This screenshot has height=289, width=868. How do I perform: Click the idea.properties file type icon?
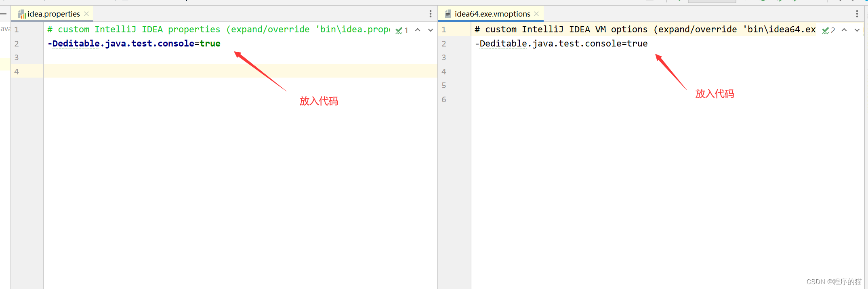(22, 14)
